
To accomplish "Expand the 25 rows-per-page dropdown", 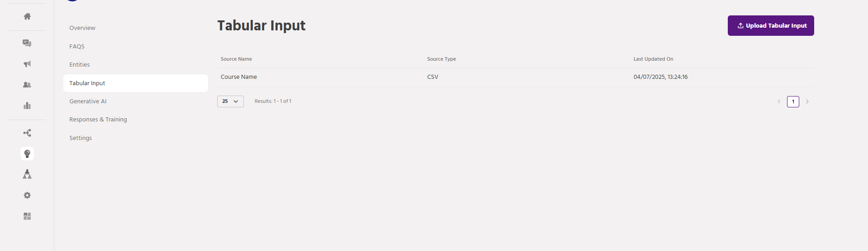I will [x=230, y=101].
